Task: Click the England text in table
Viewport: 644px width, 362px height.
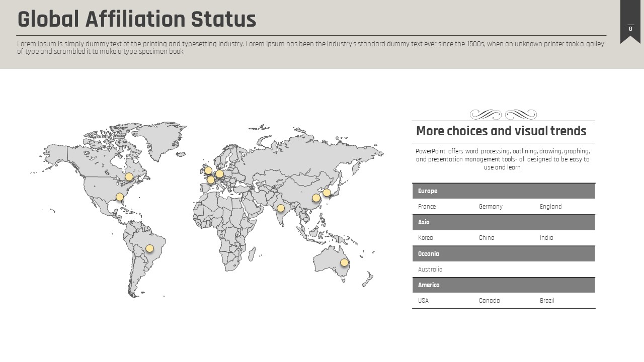Action: coord(550,207)
